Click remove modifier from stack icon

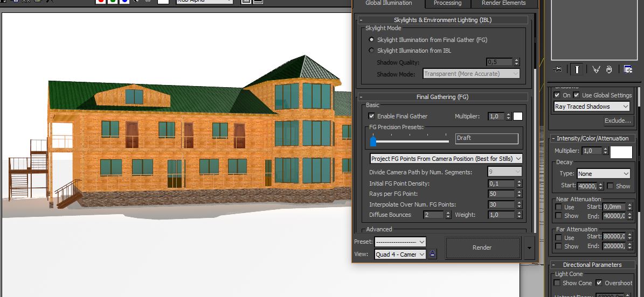[x=609, y=69]
